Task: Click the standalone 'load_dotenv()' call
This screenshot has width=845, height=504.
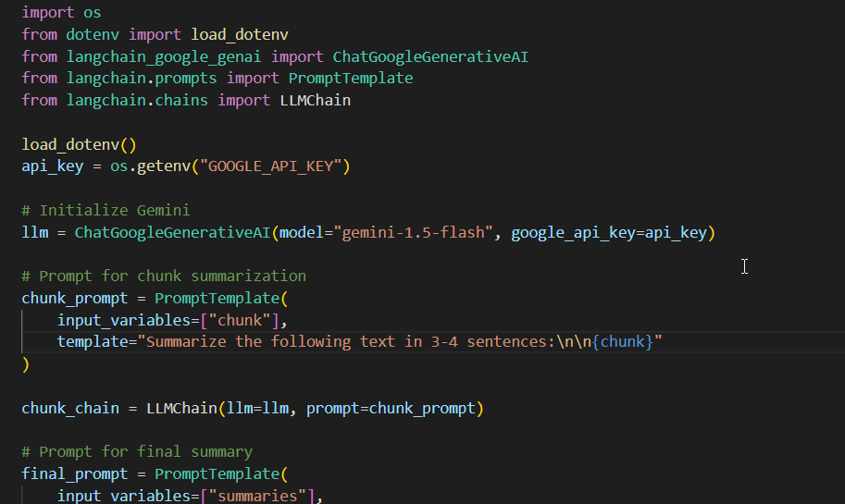Action: coord(79,144)
